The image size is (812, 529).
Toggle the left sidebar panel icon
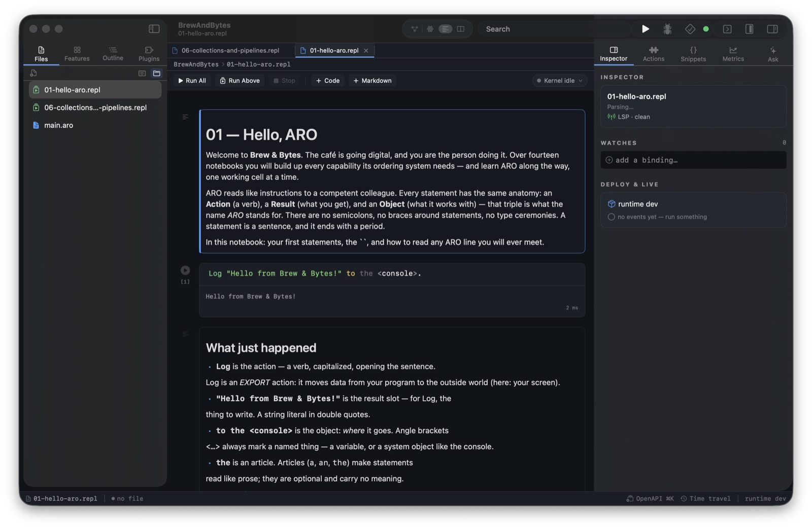coord(154,29)
